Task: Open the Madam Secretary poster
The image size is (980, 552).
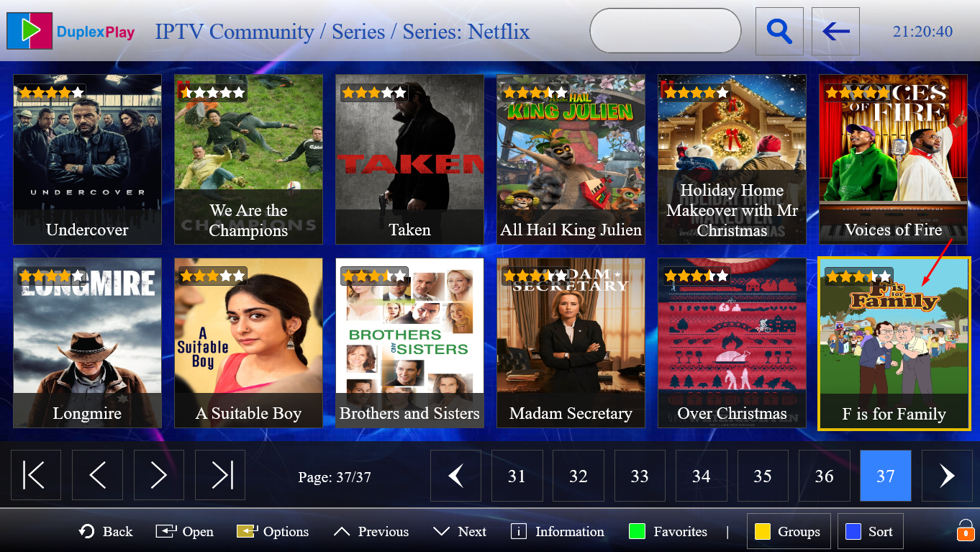Action: [x=571, y=343]
